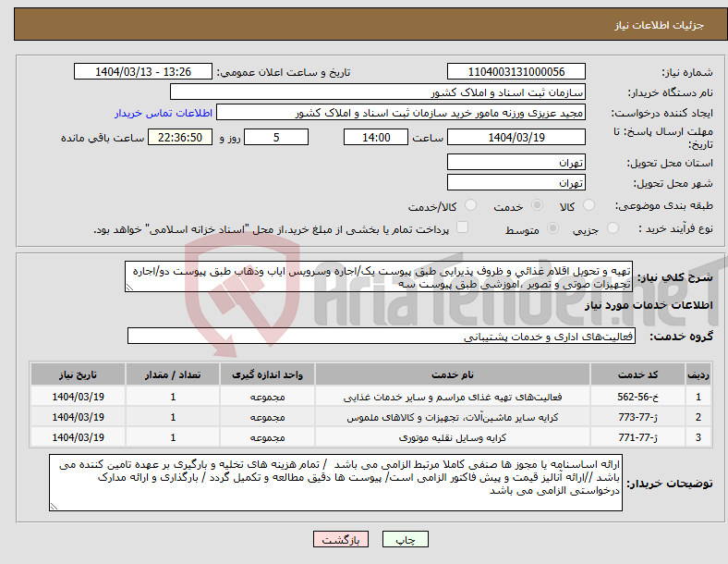This screenshot has width=728, height=564.
Task: Click the جزئیات اطلاعات نیاز page title
Action: 660,25
